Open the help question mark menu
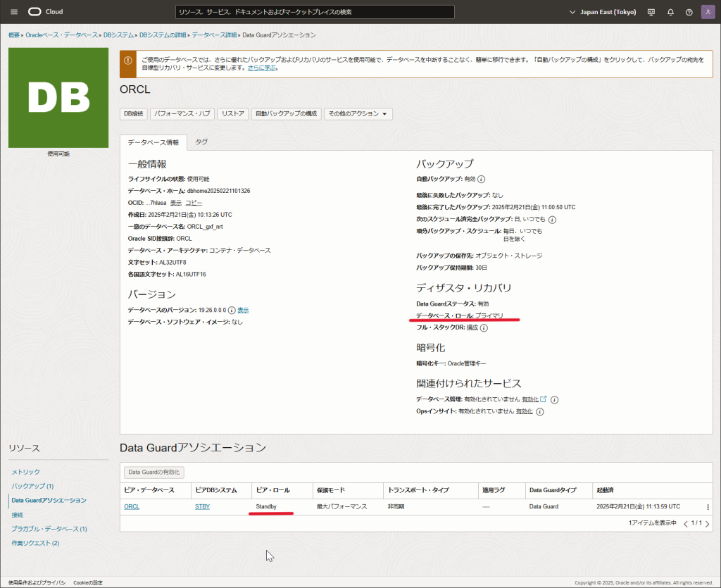Screen dimensions: 721x588 click(x=689, y=13)
